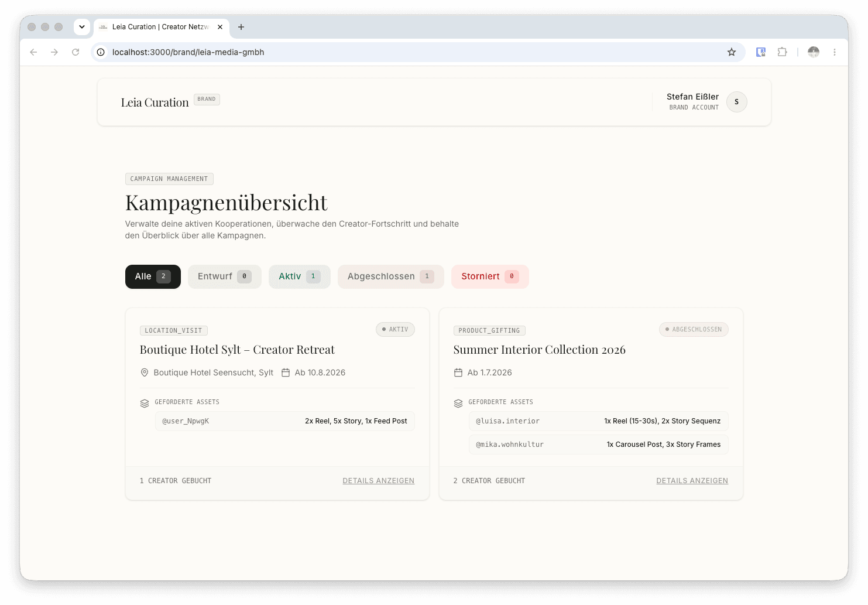Screen dimensions: 868x605
Task: Click the 2 CREATOR GEBUCHT label
Action: [489, 481]
